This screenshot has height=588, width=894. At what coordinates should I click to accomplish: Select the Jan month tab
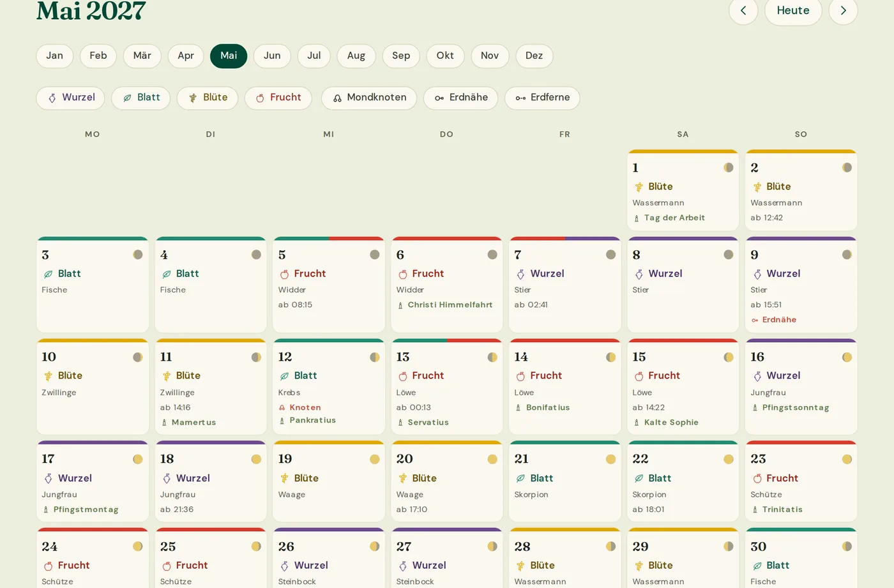point(55,56)
